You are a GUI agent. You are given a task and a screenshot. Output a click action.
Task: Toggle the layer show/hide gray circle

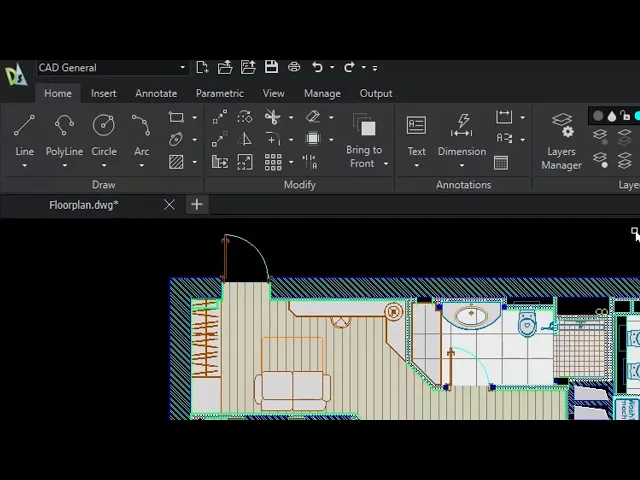click(598, 116)
